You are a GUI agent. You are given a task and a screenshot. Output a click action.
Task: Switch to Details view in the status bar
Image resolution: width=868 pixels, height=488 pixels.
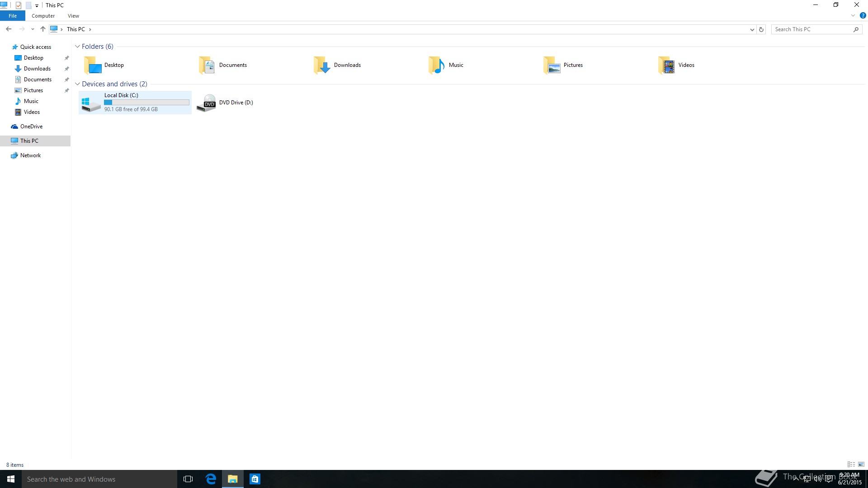pyautogui.click(x=852, y=464)
